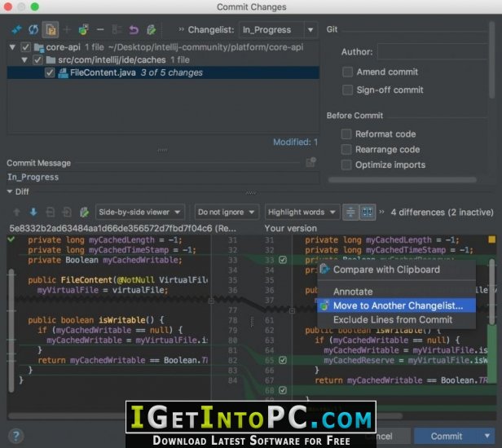Screen dimensions: 502x448
Task: Collapse the src/com/intellij/ide/caches node
Action: pyautogui.click(x=24, y=59)
